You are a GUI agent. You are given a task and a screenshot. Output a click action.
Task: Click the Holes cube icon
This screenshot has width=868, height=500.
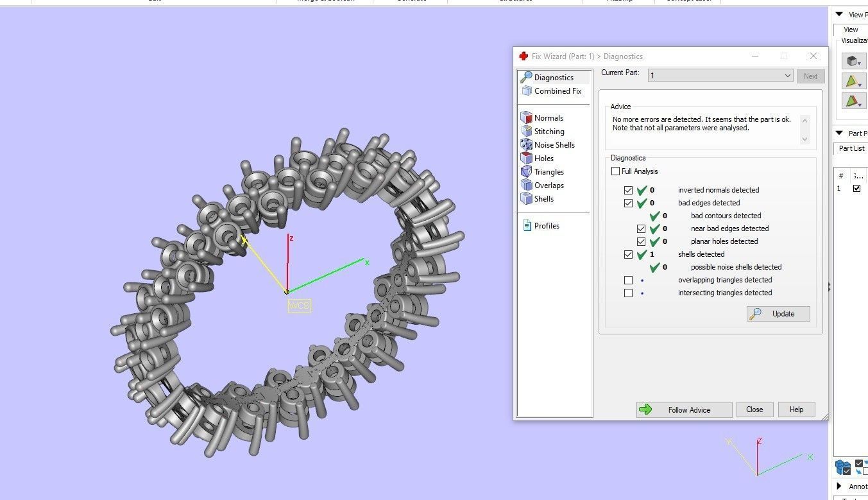526,159
